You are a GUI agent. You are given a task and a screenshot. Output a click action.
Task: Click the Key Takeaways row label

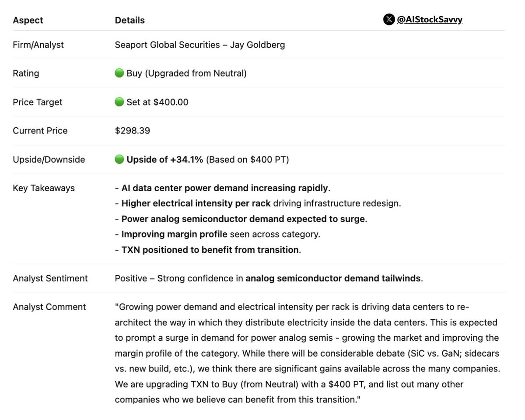tap(44, 188)
